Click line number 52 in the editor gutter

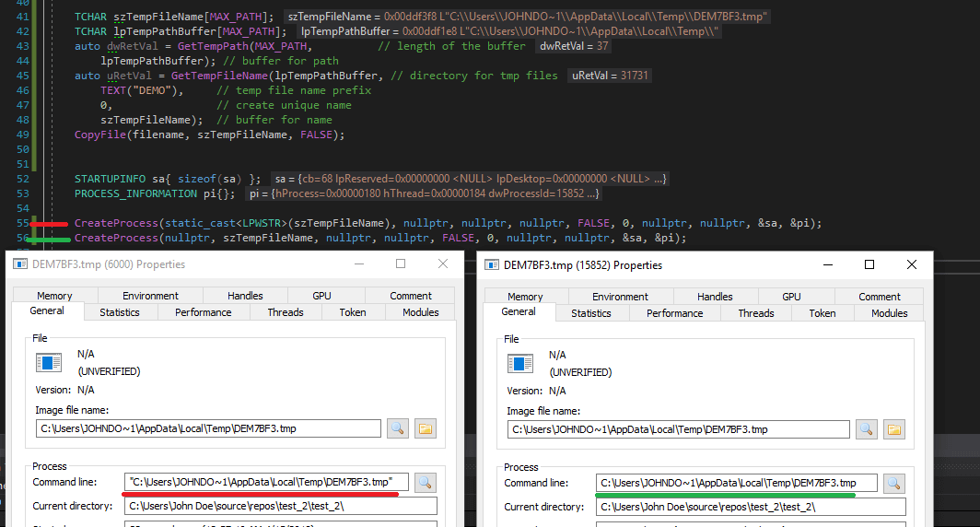coord(22,179)
